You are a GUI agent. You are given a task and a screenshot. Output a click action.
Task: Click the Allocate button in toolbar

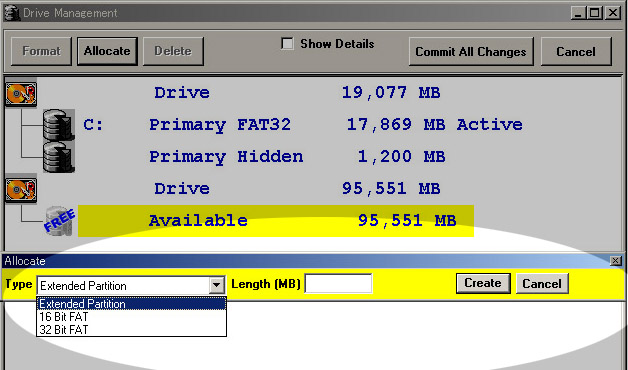point(107,51)
